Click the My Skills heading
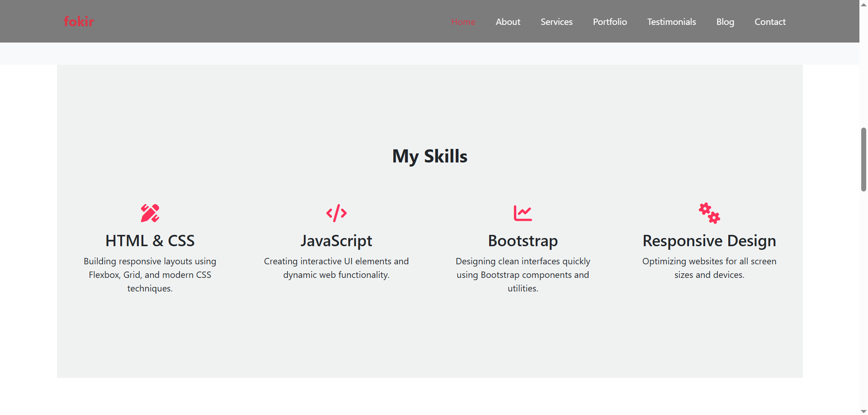Image resolution: width=868 pixels, height=415 pixels. 430,157
